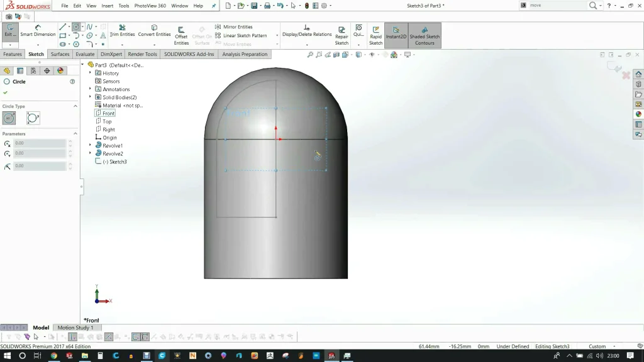Open the Motion Study 1 tab

click(75, 327)
